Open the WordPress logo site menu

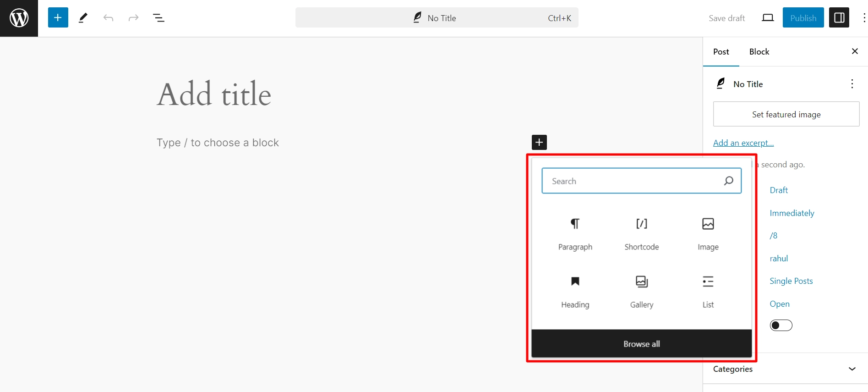point(19,18)
